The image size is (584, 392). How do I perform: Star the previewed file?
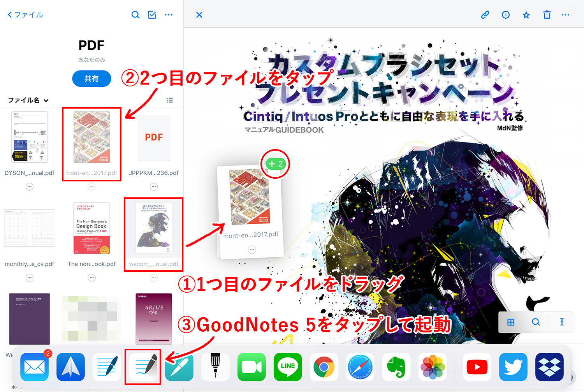click(526, 15)
